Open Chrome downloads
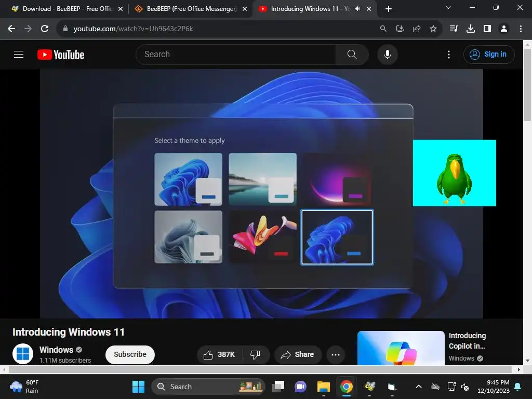The height and width of the screenshot is (399, 532). point(471,29)
